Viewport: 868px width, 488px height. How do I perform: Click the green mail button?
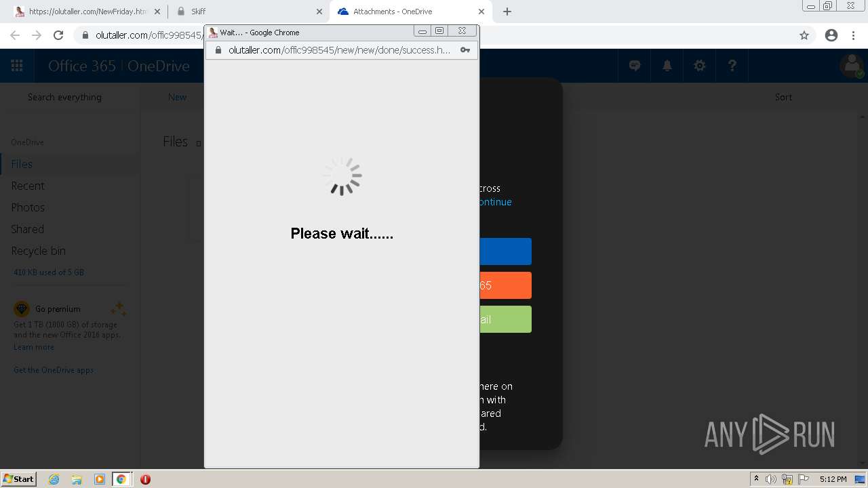pos(505,319)
